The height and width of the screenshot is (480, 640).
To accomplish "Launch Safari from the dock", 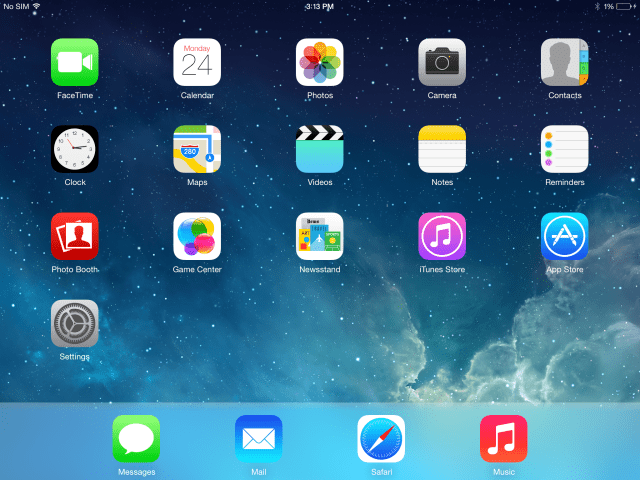I will pyautogui.click(x=381, y=439).
